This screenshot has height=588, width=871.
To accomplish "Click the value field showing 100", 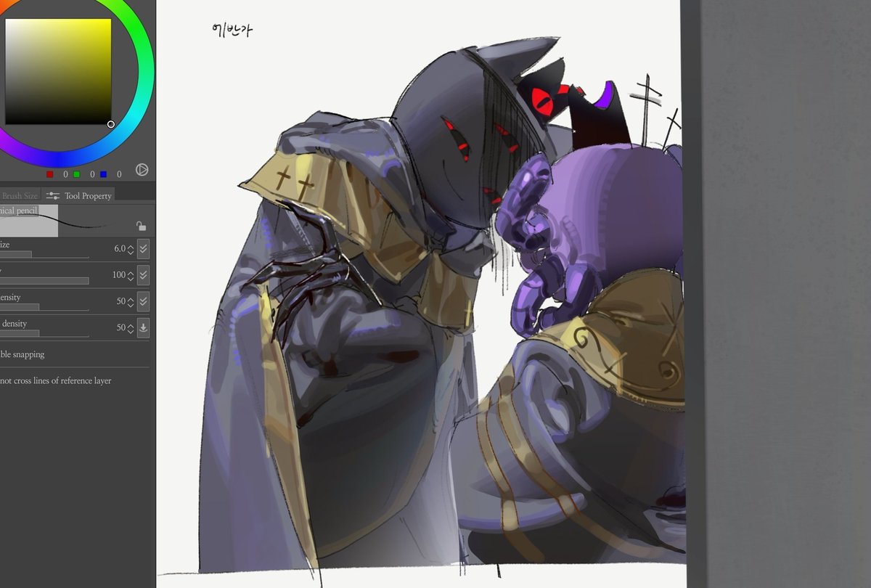I will point(119,275).
